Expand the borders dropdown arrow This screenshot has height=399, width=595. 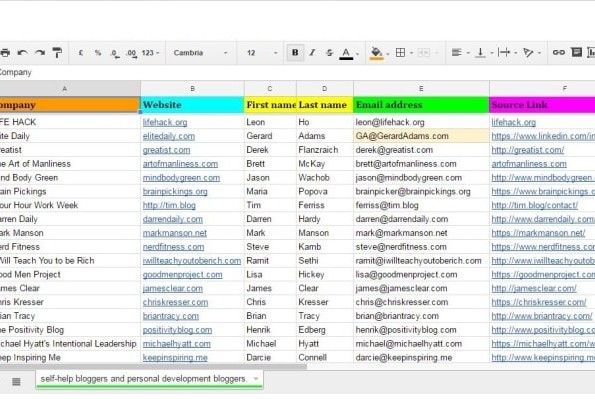412,53
